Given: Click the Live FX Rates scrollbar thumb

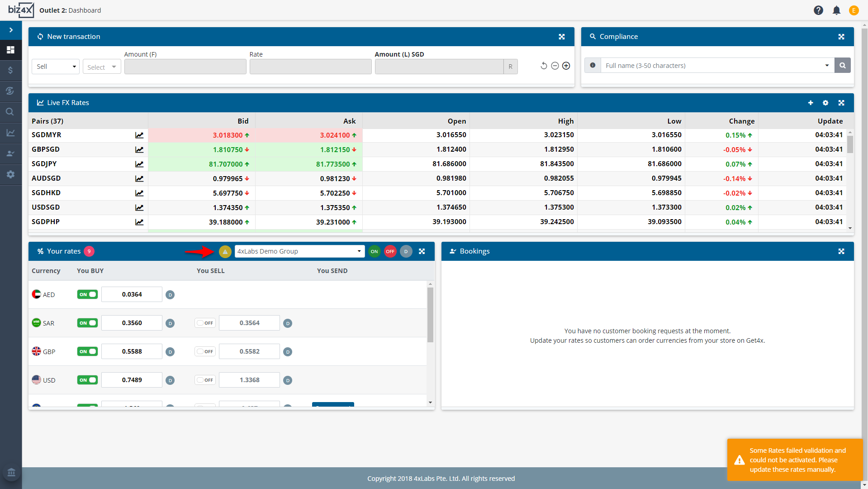Looking at the screenshot, I should pos(850,144).
